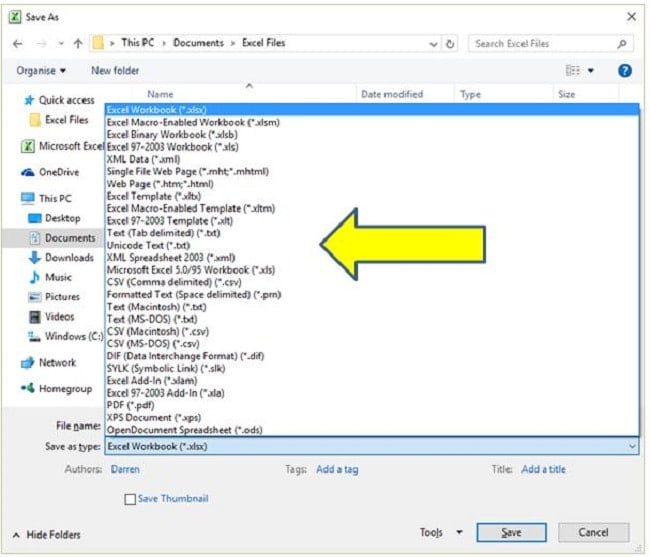650x557 pixels.
Task: Select Microsoft Excel in navigation pane
Action: click(62, 146)
